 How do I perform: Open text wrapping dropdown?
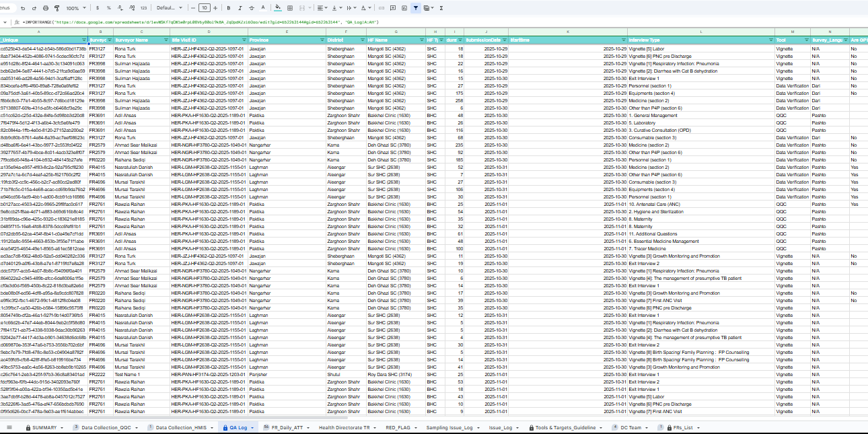[x=351, y=8]
